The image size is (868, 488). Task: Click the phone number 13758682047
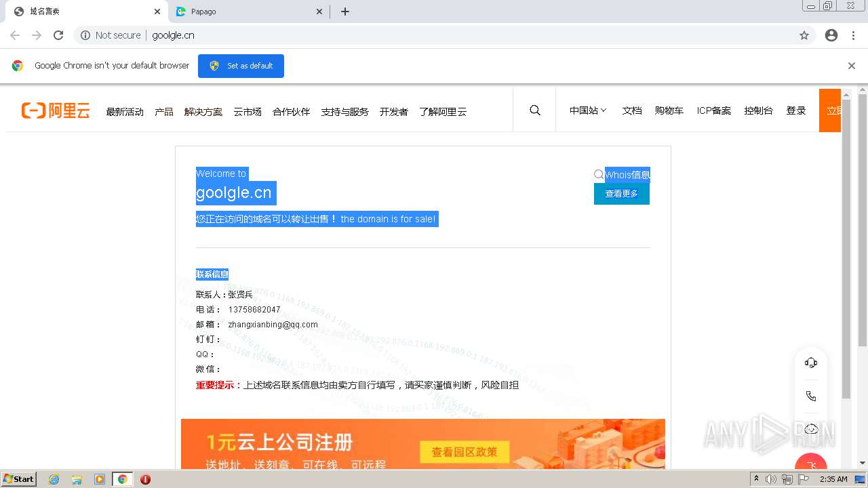254,310
